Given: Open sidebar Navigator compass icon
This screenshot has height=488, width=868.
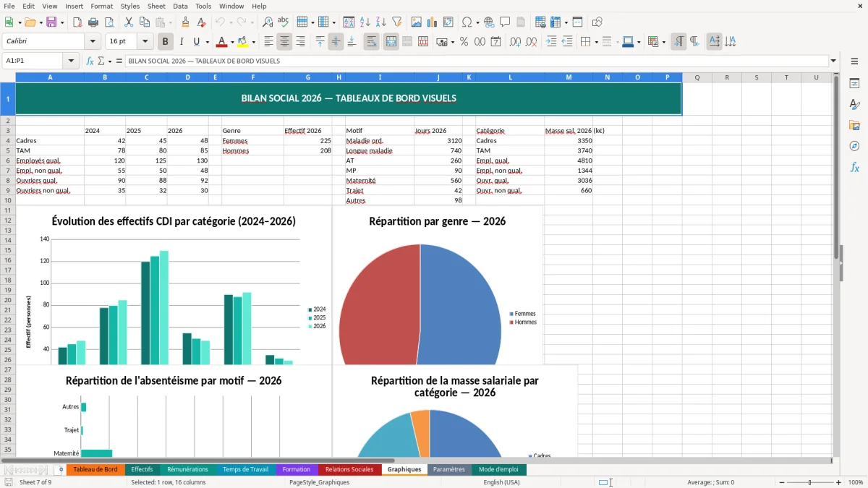Looking at the screenshot, I should 854,146.
